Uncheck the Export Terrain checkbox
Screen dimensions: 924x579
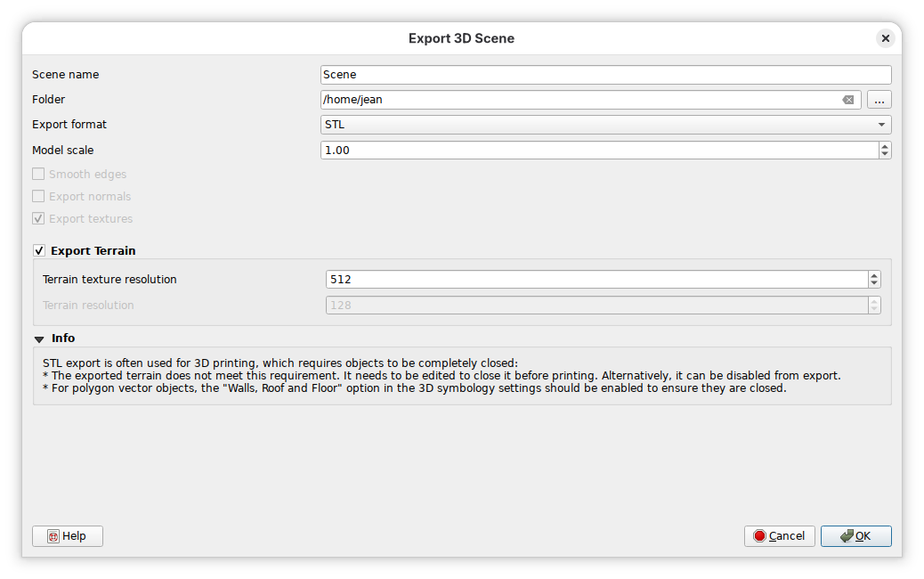coord(39,250)
